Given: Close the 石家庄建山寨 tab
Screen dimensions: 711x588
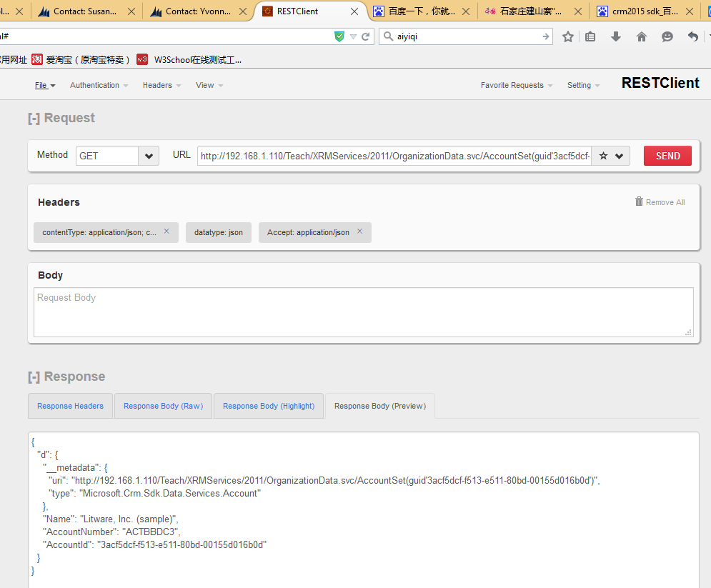Looking at the screenshot, I should tap(578, 11).
